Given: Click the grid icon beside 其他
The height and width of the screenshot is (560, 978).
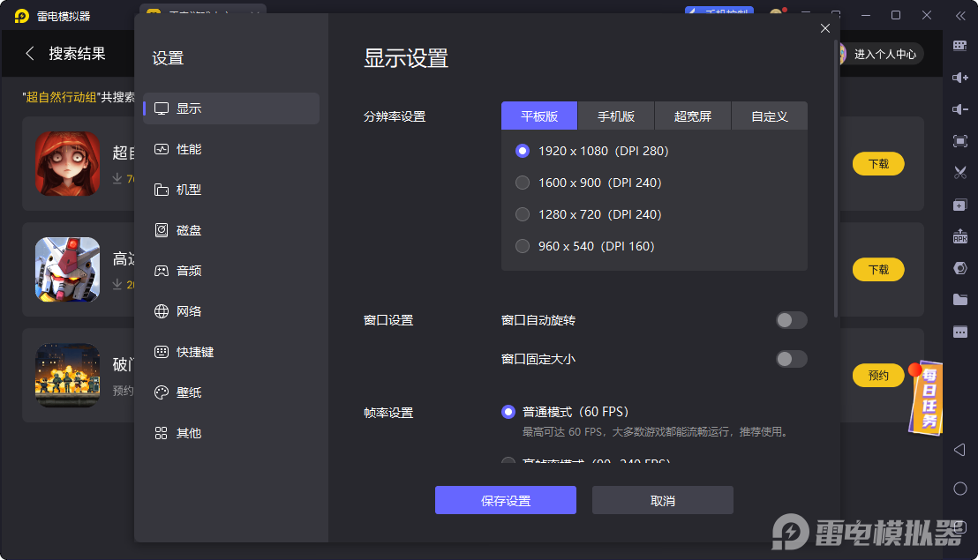Looking at the screenshot, I should [x=162, y=432].
